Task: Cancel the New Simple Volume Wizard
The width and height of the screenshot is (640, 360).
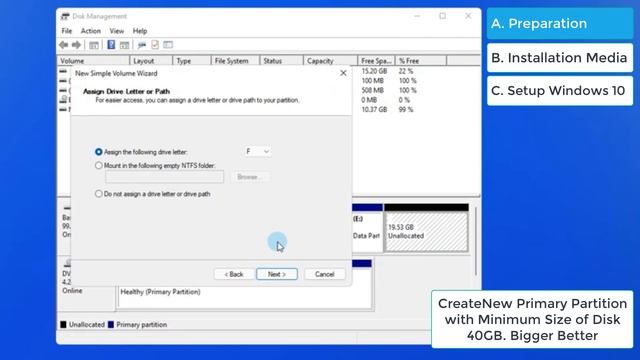Action: (324, 274)
